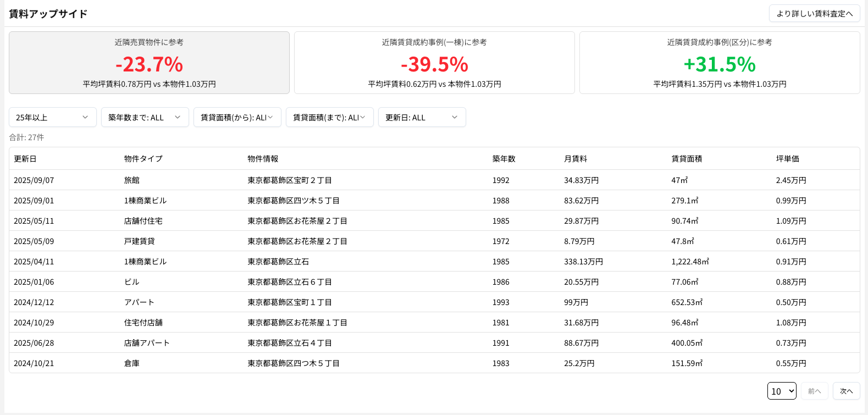Click the 更新日 column header

(x=25, y=159)
